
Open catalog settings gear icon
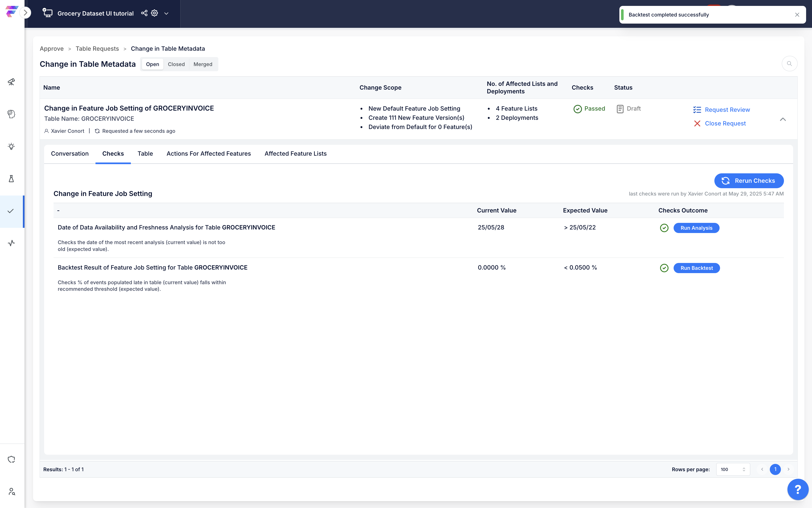point(154,13)
